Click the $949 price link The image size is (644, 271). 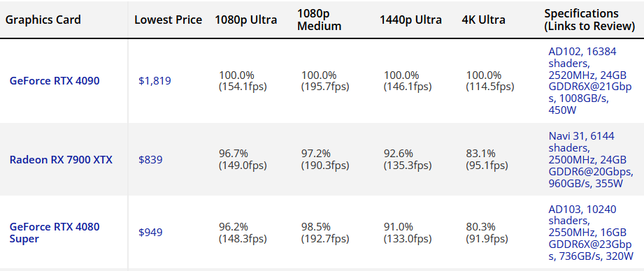coord(150,233)
